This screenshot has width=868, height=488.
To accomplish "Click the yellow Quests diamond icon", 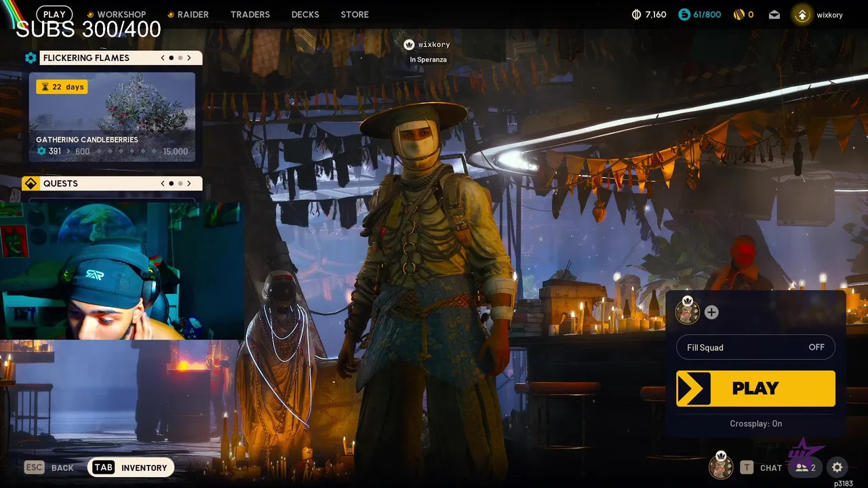I will tap(31, 184).
